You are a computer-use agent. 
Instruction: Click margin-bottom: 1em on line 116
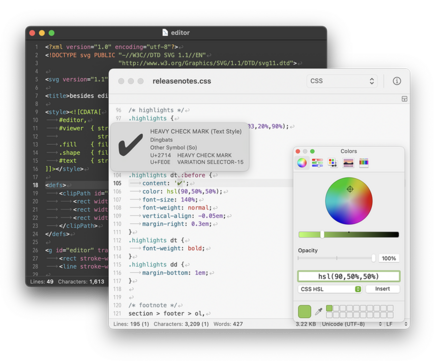point(175,273)
